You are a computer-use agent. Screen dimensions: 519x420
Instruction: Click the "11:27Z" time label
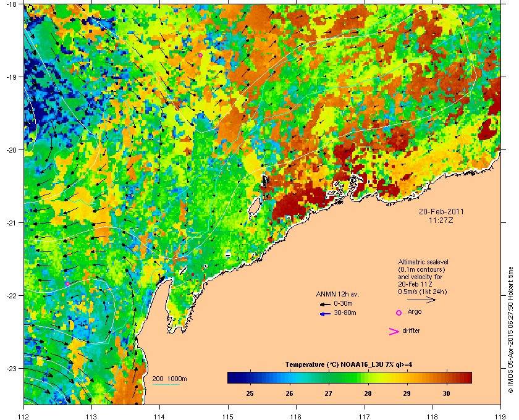441,220
